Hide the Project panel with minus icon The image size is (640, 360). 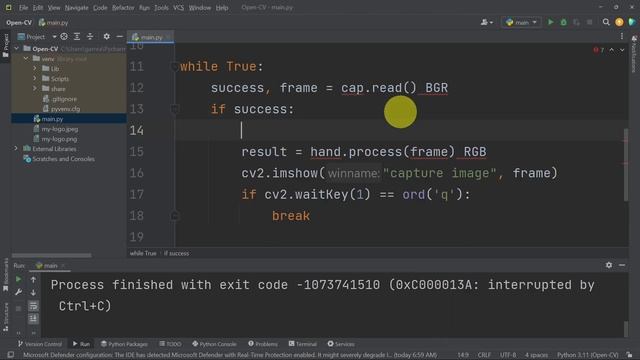pyautogui.click(x=120, y=36)
